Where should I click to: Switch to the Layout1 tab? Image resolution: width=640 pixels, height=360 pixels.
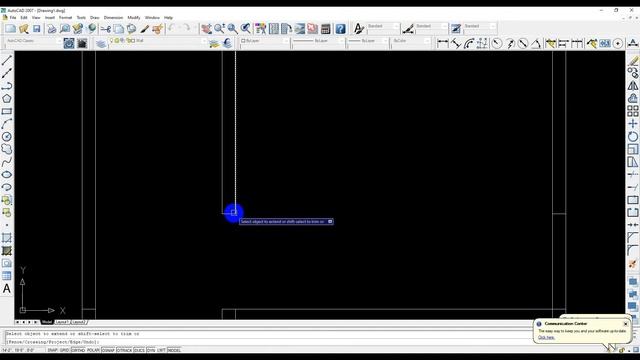pos(62,322)
